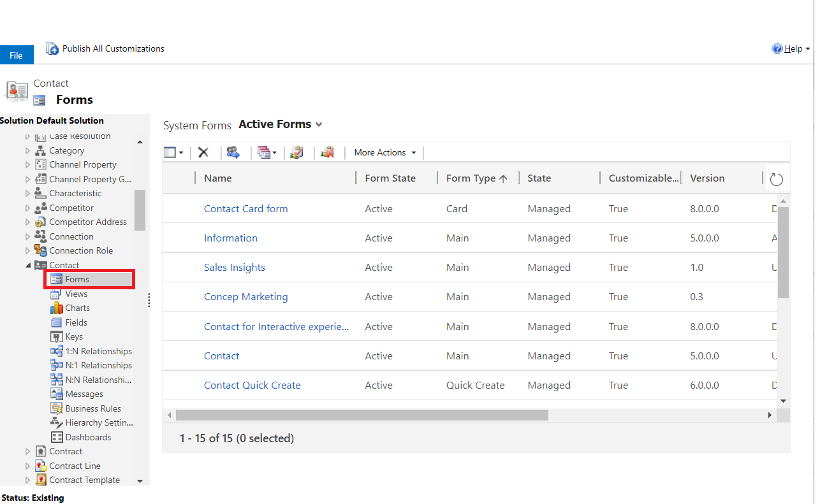Select the Connection tree item
The height and width of the screenshot is (504, 820).
pyautogui.click(x=71, y=236)
